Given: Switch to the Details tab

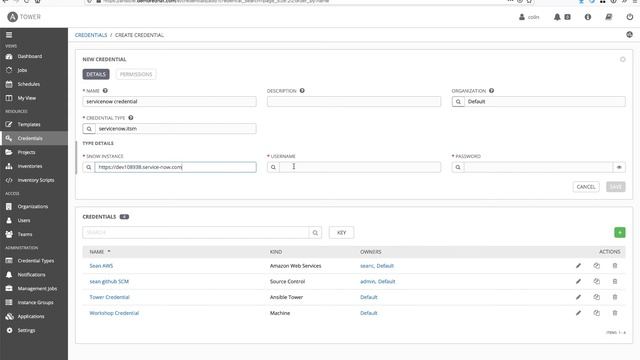Looking at the screenshot, I should click(96, 74).
